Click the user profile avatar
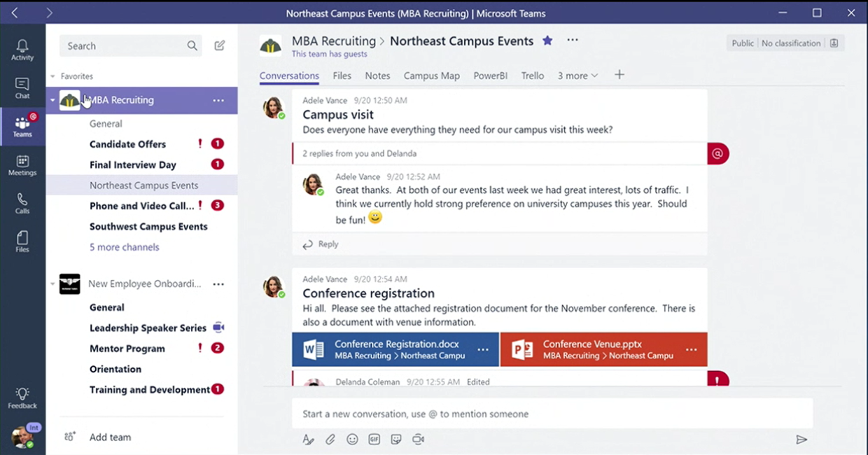Viewport: 868px width, 455px height. click(22, 437)
